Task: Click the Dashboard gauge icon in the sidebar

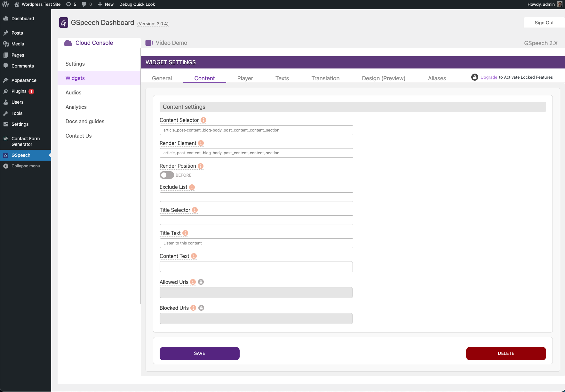Action: [x=6, y=19]
